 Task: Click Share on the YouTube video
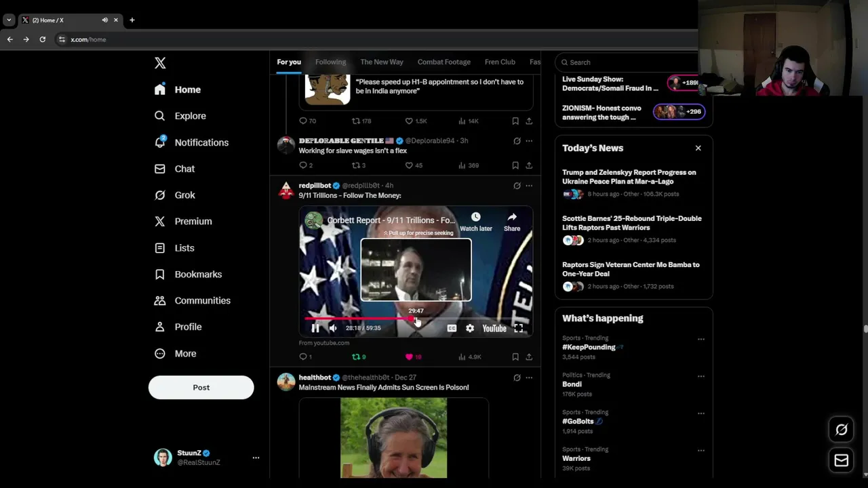point(512,222)
